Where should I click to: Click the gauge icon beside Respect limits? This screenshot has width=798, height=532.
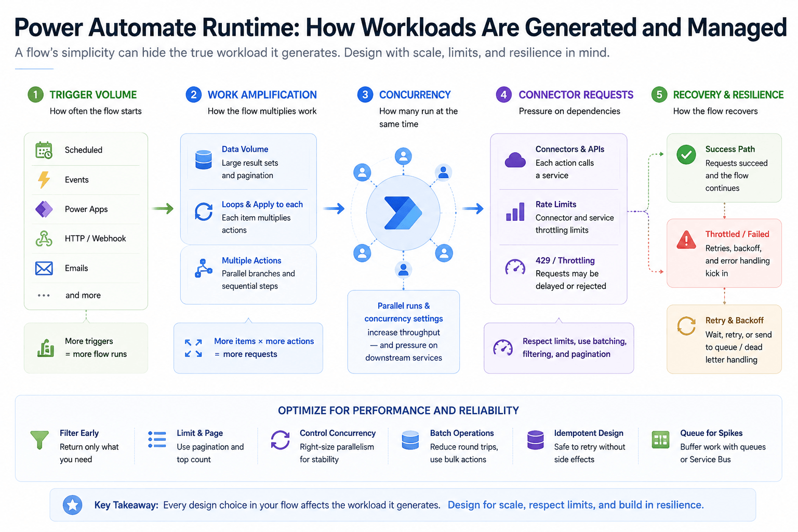point(503,348)
